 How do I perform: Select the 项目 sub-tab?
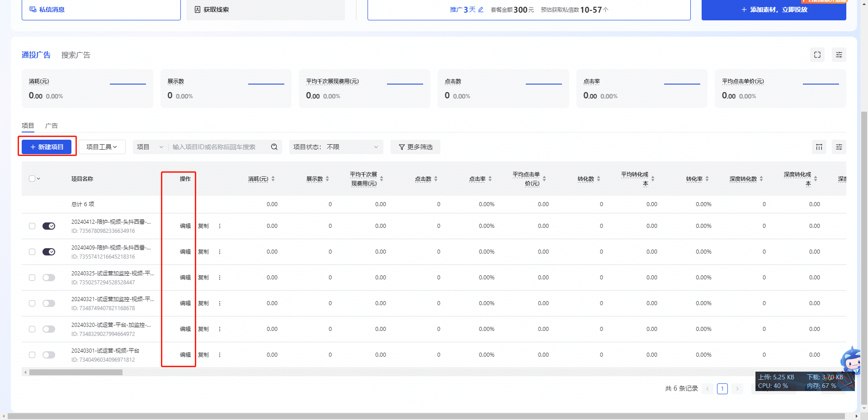tap(28, 126)
